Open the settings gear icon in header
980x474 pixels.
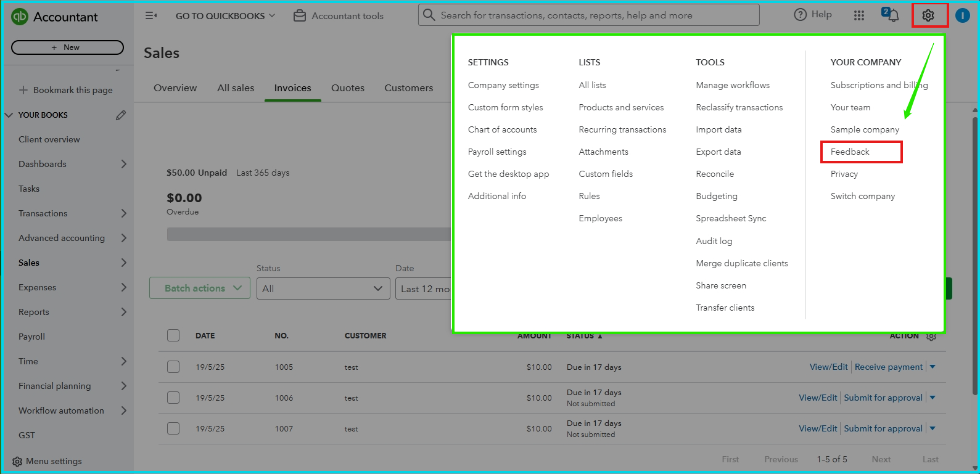pos(928,15)
